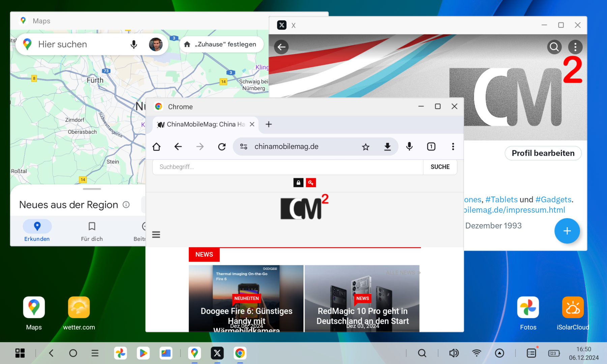Switch to Maps in the taskbar
This screenshot has width=607, height=364.
coord(195,353)
